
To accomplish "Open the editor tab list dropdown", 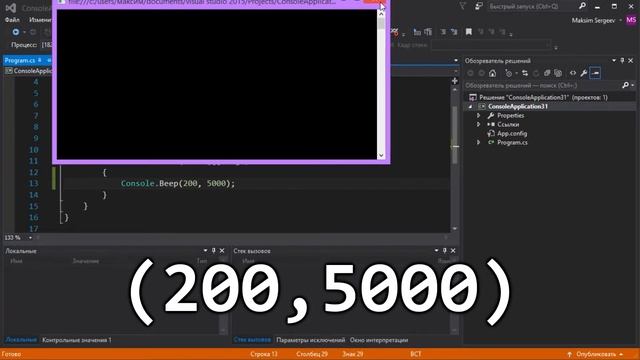I will point(456,60).
